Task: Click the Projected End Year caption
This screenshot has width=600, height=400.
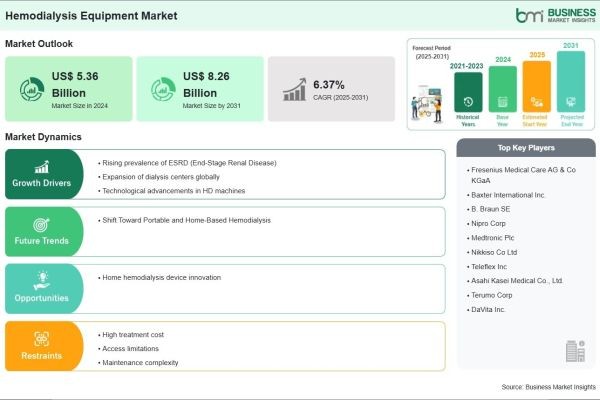Action: click(572, 121)
